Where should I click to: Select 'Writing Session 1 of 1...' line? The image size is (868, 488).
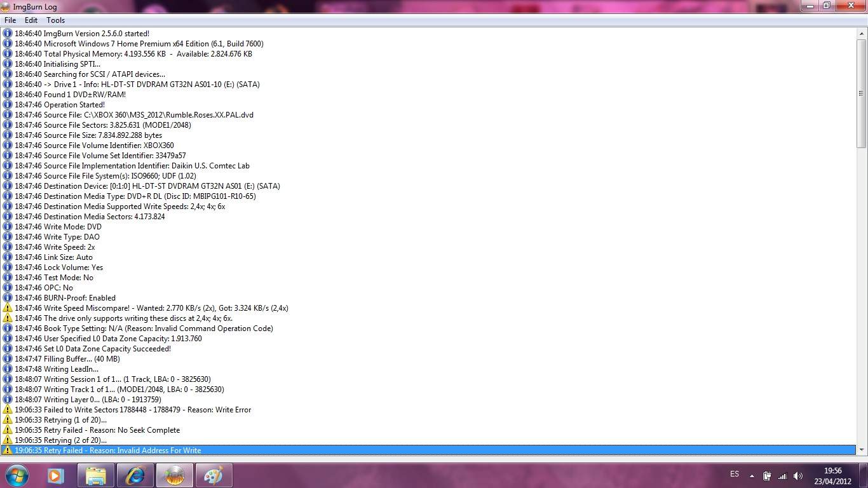coord(429,379)
